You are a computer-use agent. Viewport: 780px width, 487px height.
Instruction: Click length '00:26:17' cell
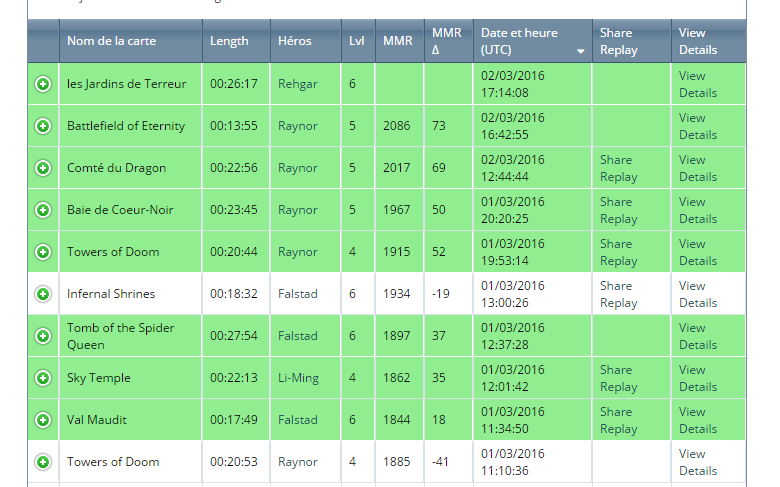coord(234,84)
